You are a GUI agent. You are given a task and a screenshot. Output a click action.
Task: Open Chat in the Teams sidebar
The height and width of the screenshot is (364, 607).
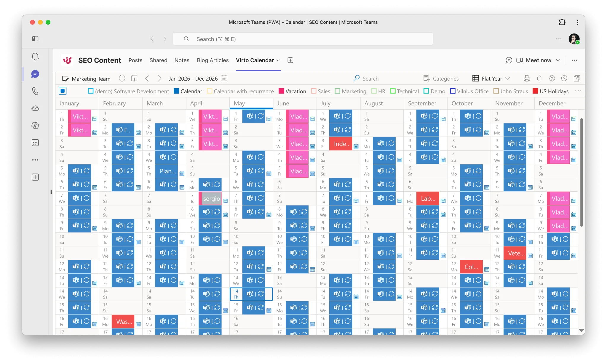pyautogui.click(x=35, y=74)
